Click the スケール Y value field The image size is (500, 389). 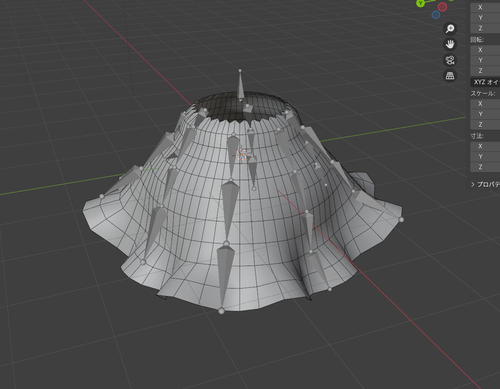click(485, 114)
